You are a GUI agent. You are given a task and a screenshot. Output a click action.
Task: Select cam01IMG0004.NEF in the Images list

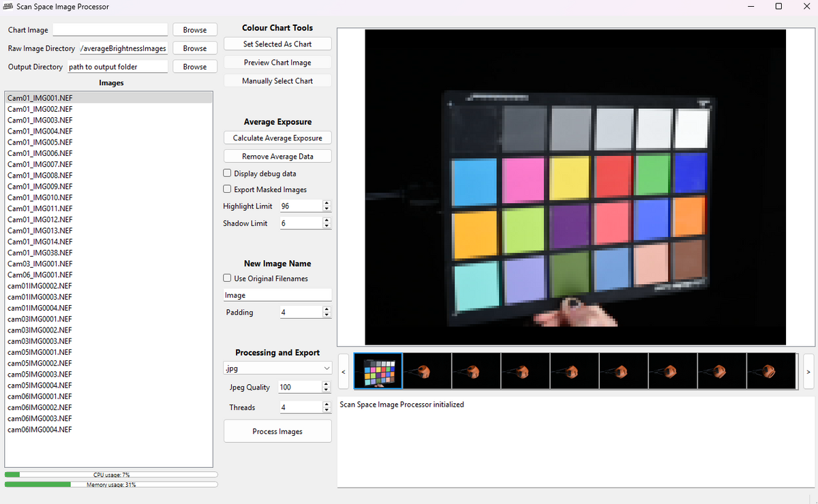point(109,308)
